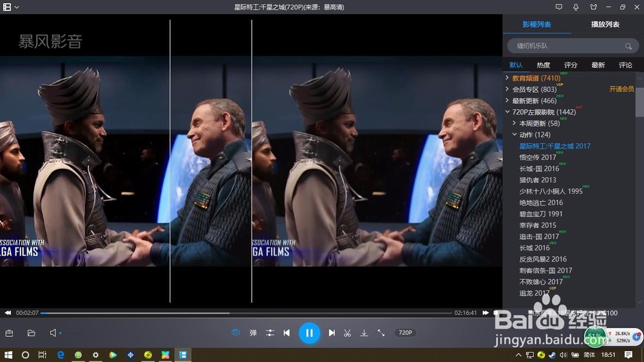Select 猎仇者 2013 in list
The width and height of the screenshot is (644, 362).
[x=538, y=180]
